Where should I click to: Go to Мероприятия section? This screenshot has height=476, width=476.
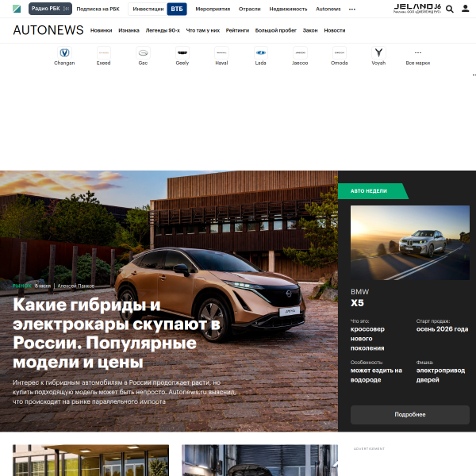213,9
